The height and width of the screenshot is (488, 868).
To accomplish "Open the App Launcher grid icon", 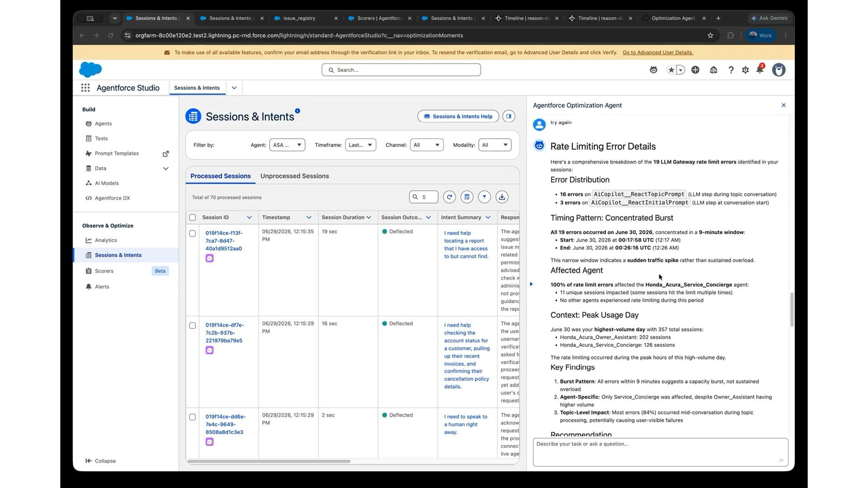I will (85, 88).
